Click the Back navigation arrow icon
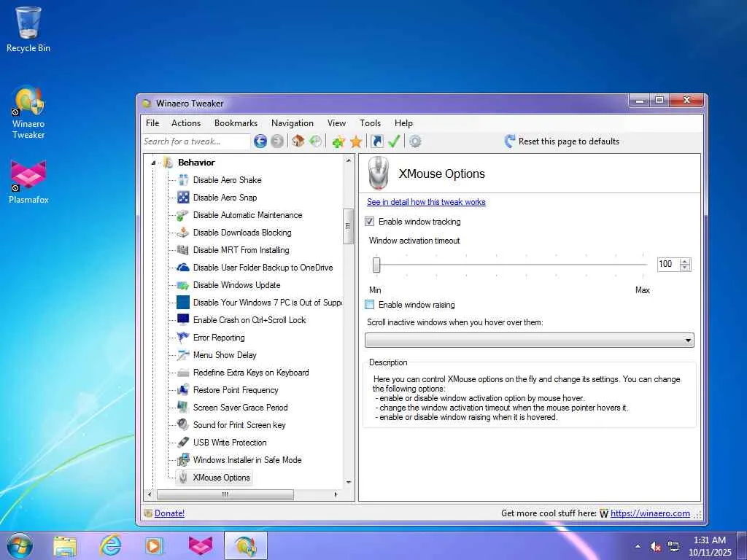The height and width of the screenshot is (560, 747). pyautogui.click(x=260, y=141)
